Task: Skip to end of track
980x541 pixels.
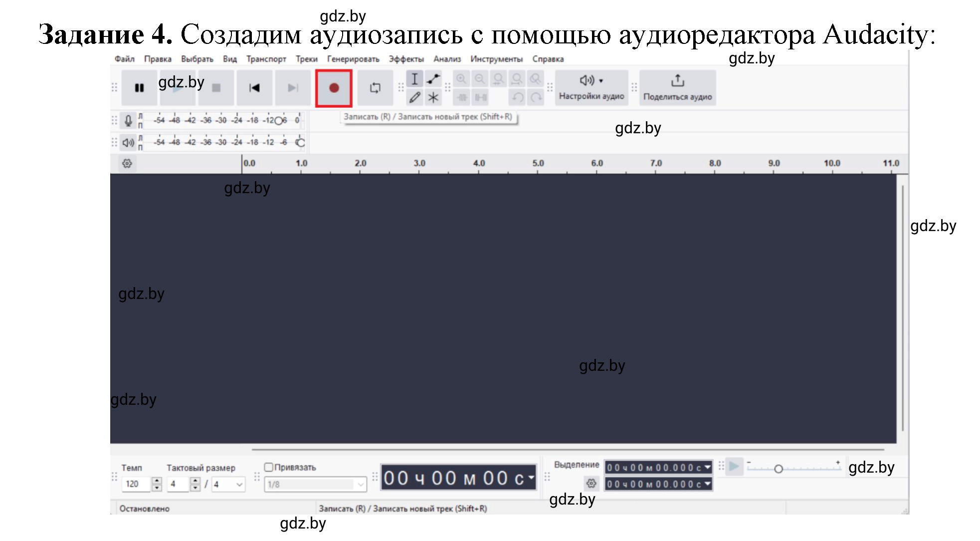Action: [x=293, y=88]
